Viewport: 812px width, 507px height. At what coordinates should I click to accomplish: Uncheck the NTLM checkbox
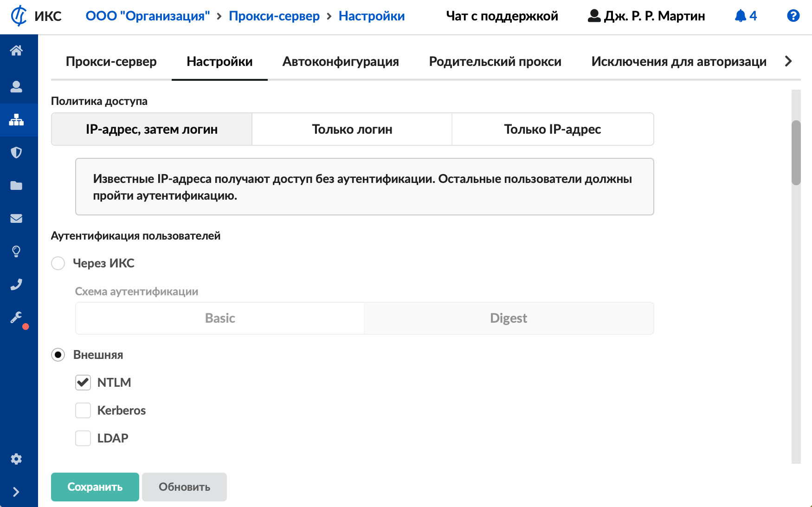pos(83,383)
